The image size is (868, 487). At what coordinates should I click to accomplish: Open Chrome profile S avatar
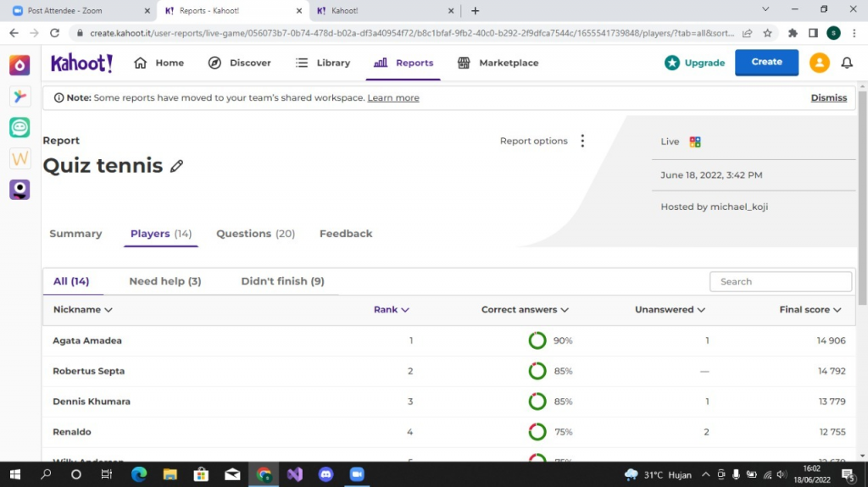[834, 33]
